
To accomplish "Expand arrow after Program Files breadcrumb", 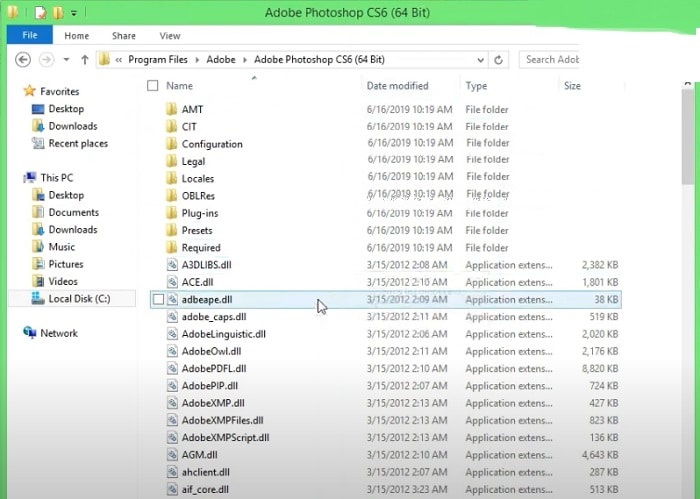I will [197, 60].
